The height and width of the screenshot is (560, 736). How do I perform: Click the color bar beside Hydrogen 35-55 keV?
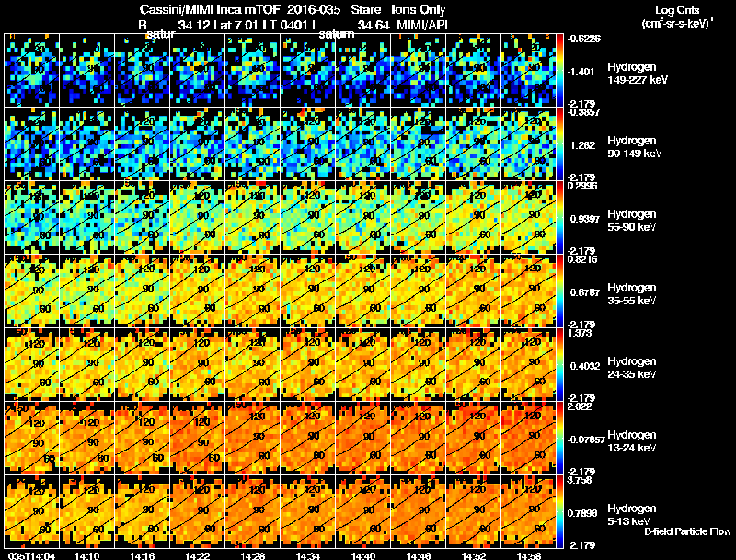pyautogui.click(x=559, y=291)
